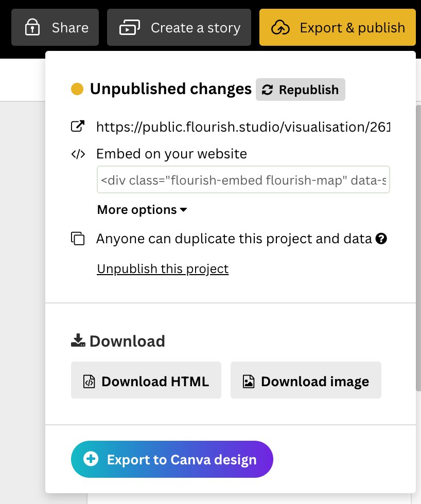
Task: Click the lock icon on Share
Action: (32, 28)
